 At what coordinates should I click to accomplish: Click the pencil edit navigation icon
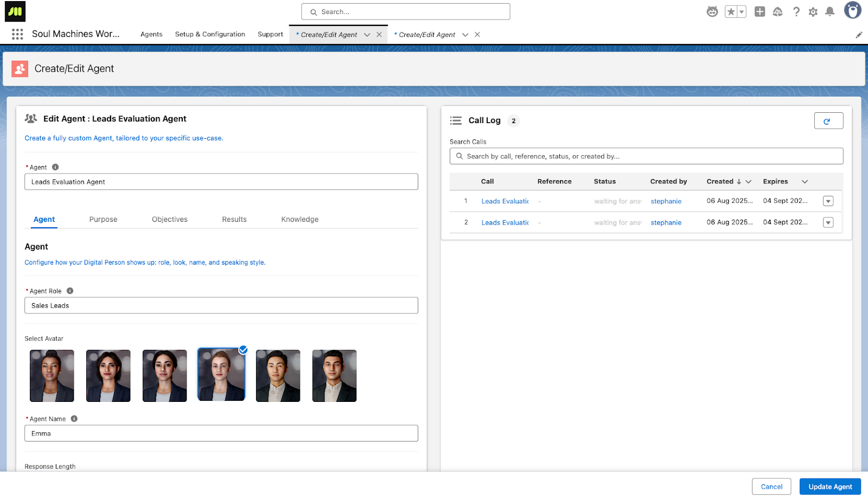859,35
